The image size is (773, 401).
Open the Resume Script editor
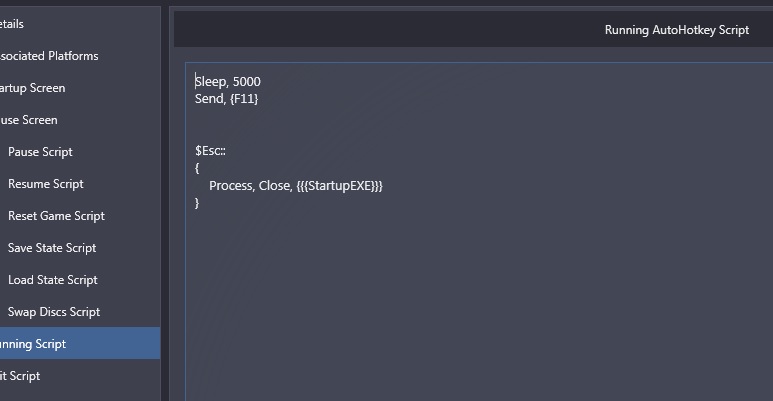(x=80, y=184)
